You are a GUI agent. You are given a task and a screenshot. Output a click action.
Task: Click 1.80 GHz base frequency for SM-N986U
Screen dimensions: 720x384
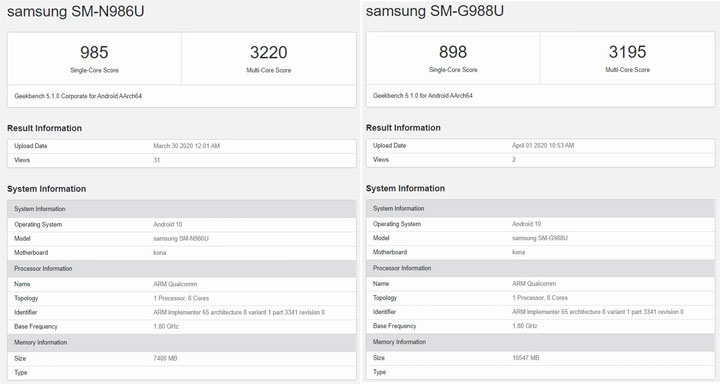coord(166,327)
